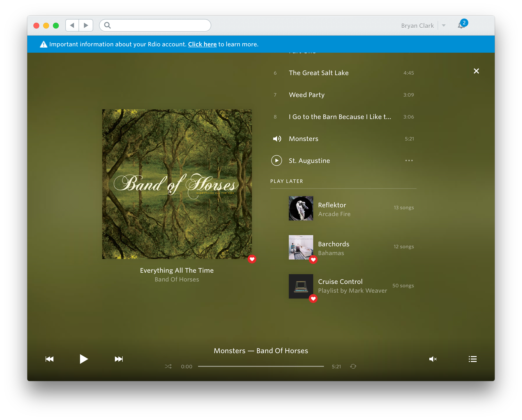
Task: Click the Monsters — Band Of Horses now-playing title
Action: point(261,351)
